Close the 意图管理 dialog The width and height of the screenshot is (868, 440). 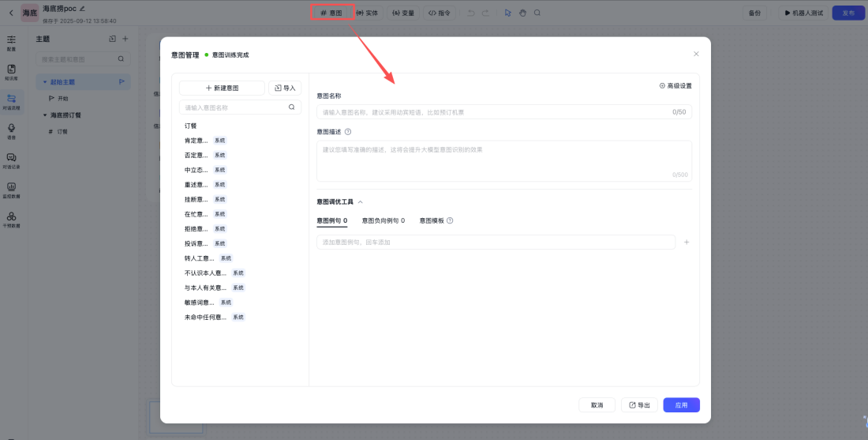coord(697,54)
